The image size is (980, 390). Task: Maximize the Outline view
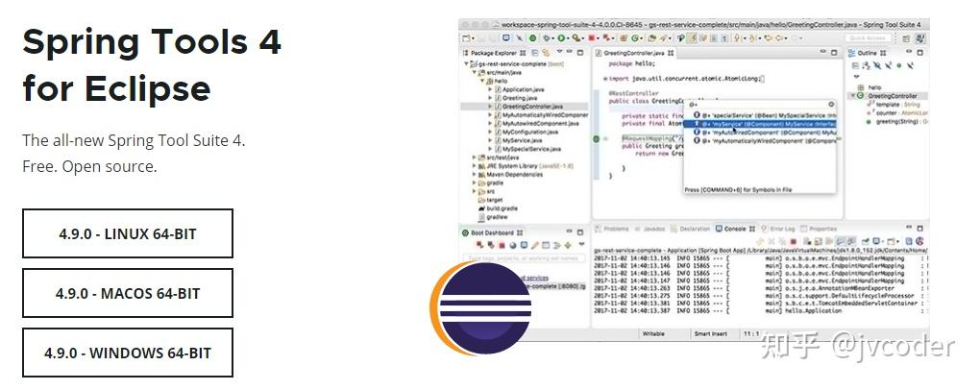point(919,53)
